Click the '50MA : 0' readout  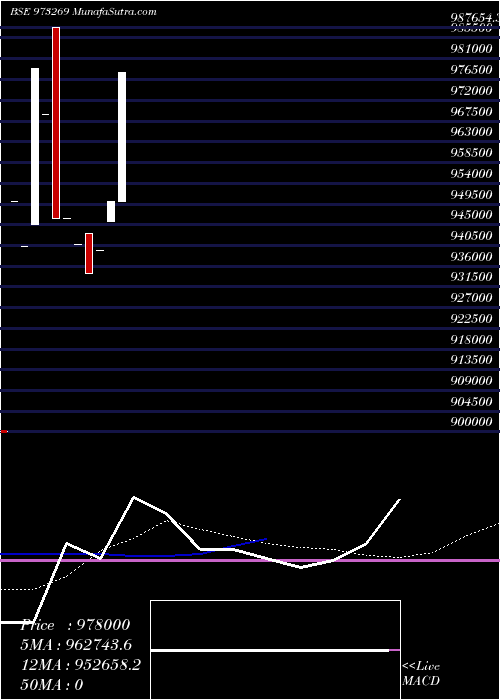pos(52,685)
